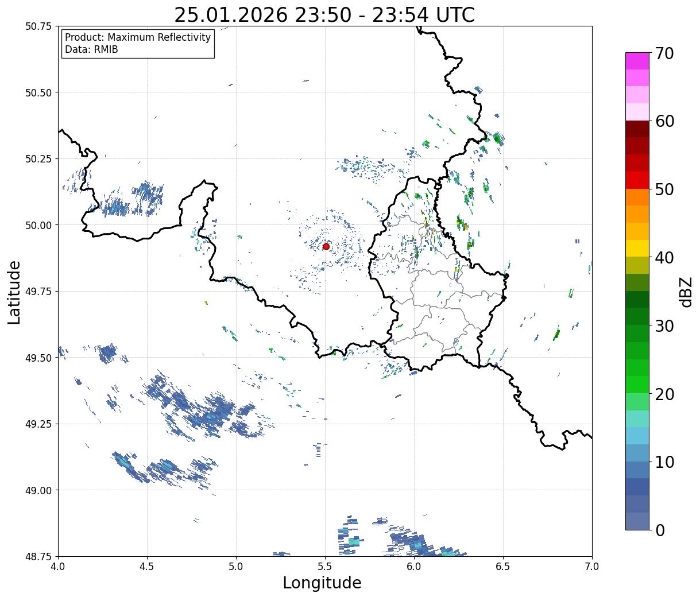Click the 49.25 latitude tick label
Viewport: 700px width, 597px height.
tap(39, 424)
